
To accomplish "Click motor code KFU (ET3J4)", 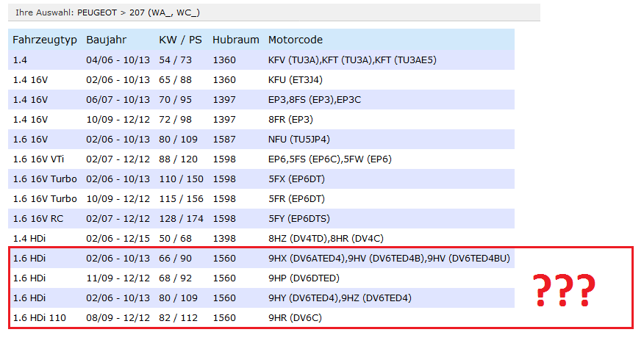I will (296, 79).
